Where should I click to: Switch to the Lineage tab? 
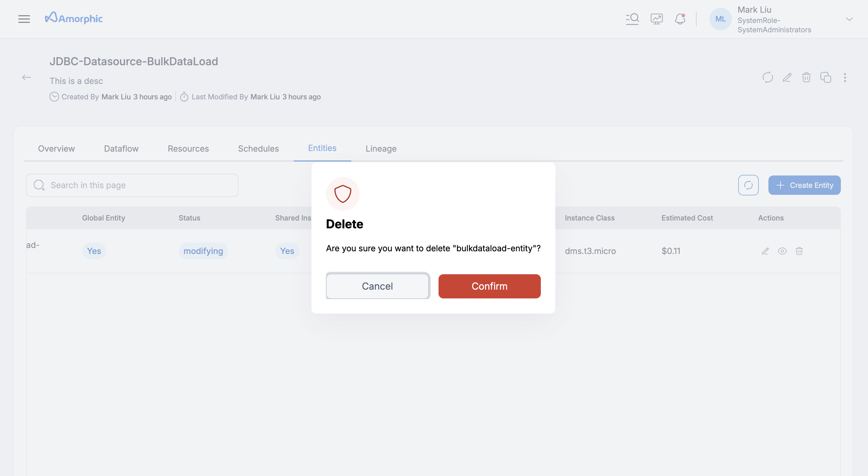click(381, 148)
